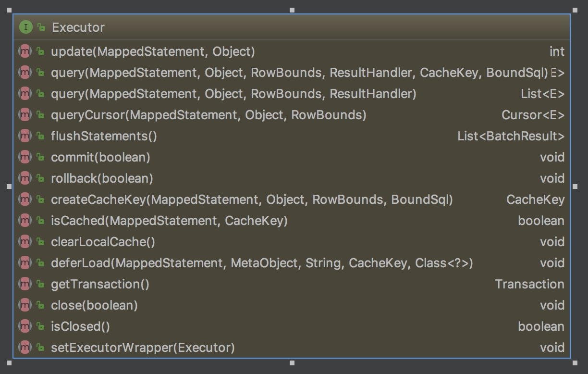The height and width of the screenshot is (374, 588).
Task: Click public lock icon of queryCursor row
Action: 41,115
